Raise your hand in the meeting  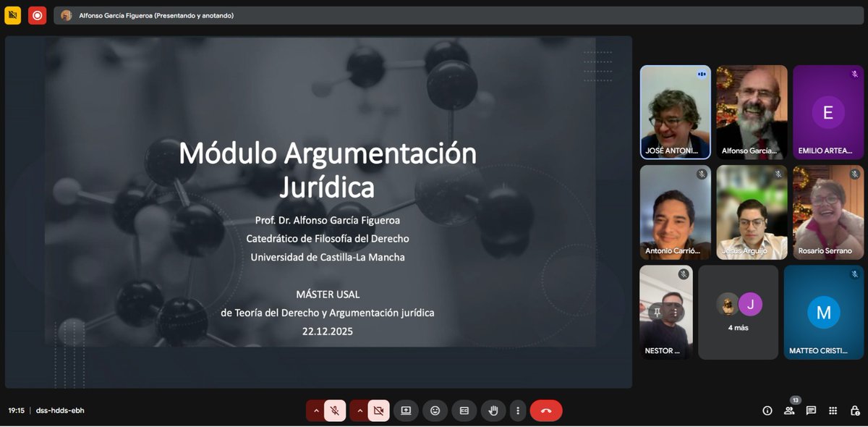(x=493, y=410)
